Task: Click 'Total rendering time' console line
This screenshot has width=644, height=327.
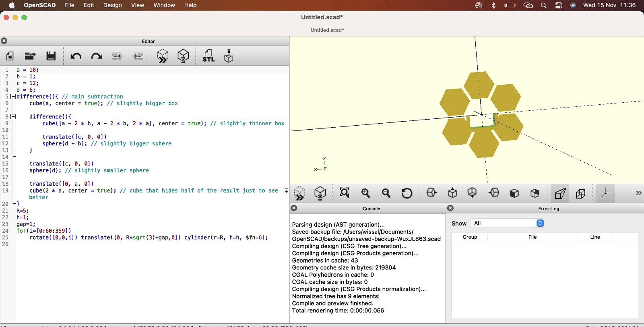Action: 338,310
